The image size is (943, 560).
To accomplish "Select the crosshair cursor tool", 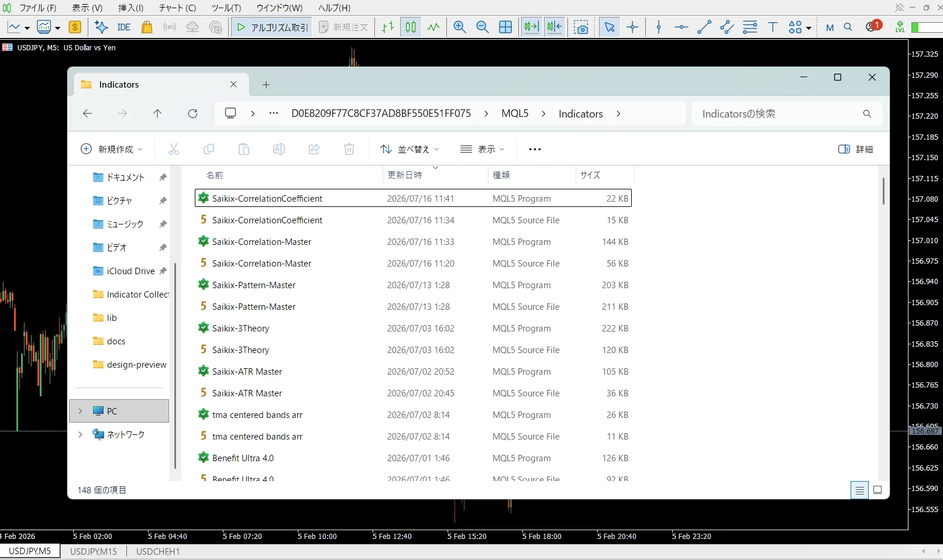I will [632, 27].
